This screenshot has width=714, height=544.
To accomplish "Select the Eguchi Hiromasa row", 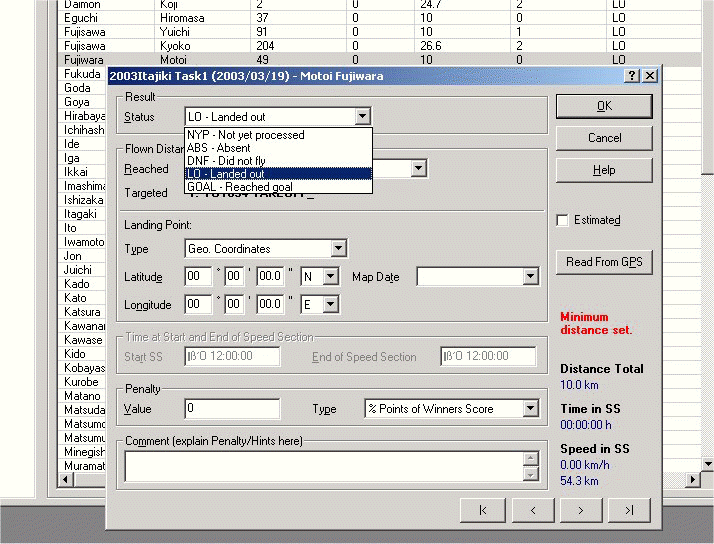I will tap(379, 18).
